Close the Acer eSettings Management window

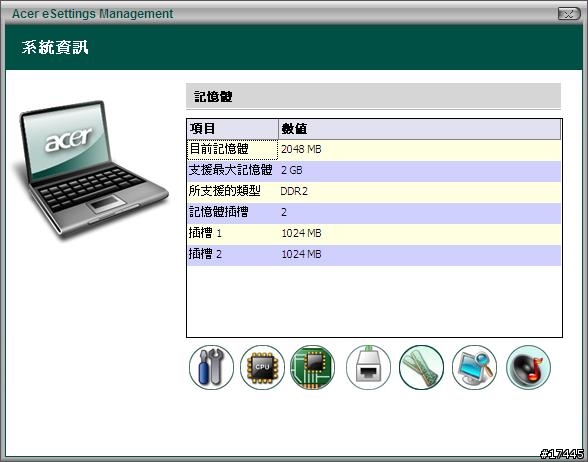[x=569, y=14]
